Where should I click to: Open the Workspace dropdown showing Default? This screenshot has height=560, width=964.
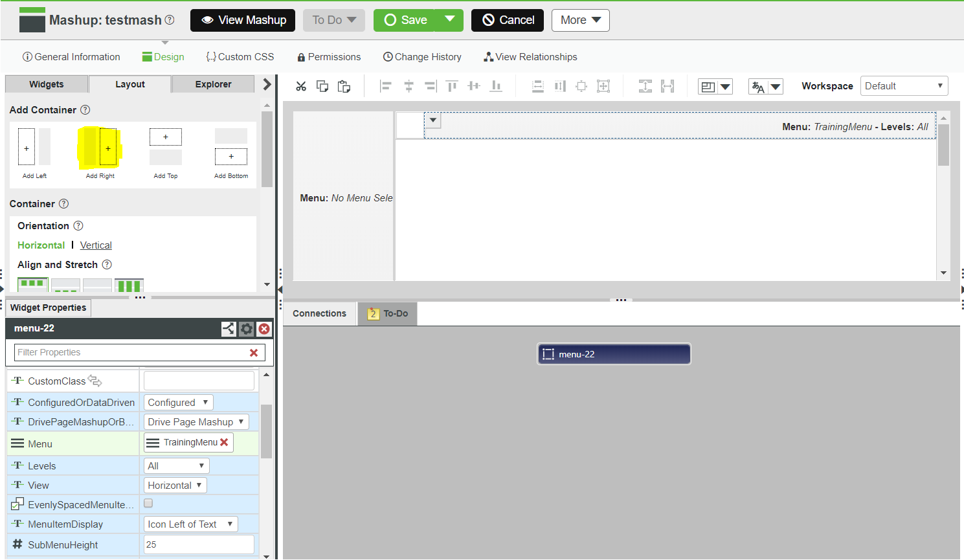(x=904, y=85)
